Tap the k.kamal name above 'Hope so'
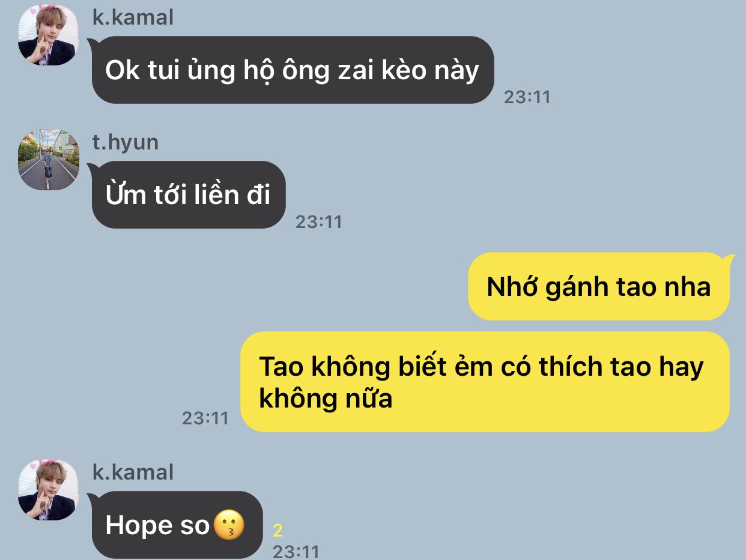The width and height of the screenshot is (746, 560). coord(133,472)
